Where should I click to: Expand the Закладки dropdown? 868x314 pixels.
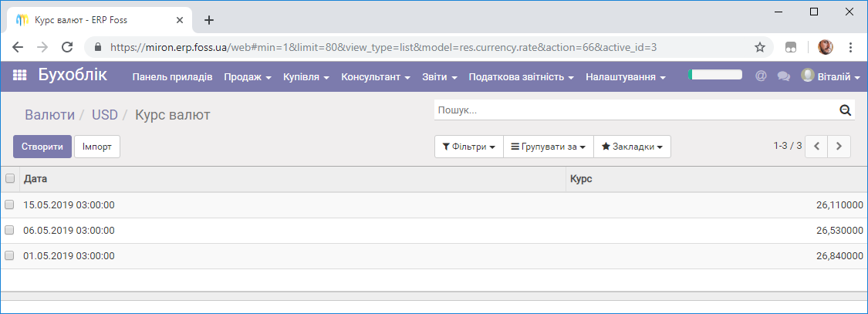[x=632, y=147]
